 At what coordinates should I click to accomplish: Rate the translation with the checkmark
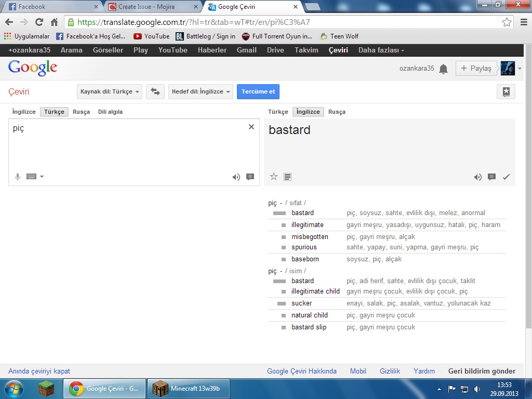tap(506, 177)
